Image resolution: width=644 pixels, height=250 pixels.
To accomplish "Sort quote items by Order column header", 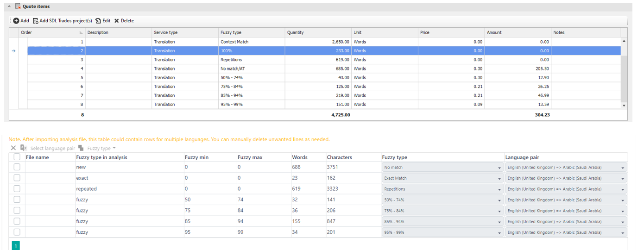I will (51, 32).
